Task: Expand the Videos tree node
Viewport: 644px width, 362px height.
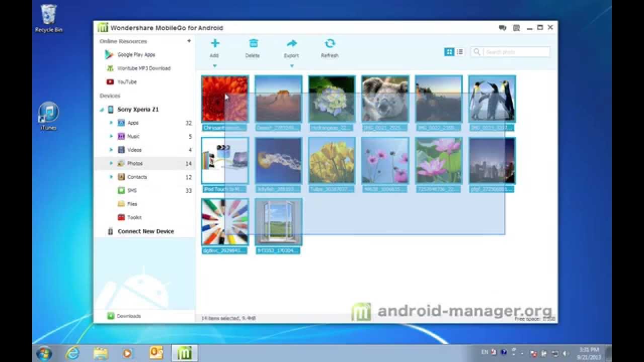Action: click(111, 150)
